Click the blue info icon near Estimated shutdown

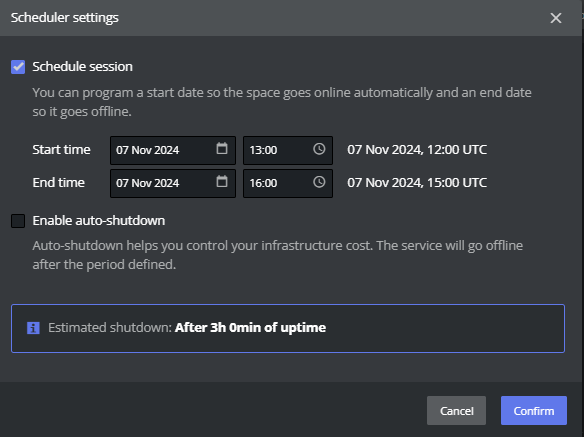33,328
